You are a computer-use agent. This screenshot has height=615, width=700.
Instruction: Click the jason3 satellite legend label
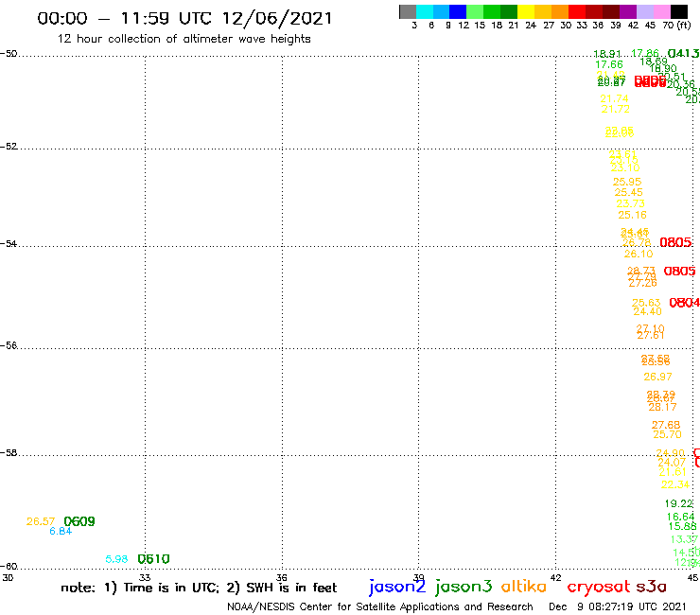464,587
